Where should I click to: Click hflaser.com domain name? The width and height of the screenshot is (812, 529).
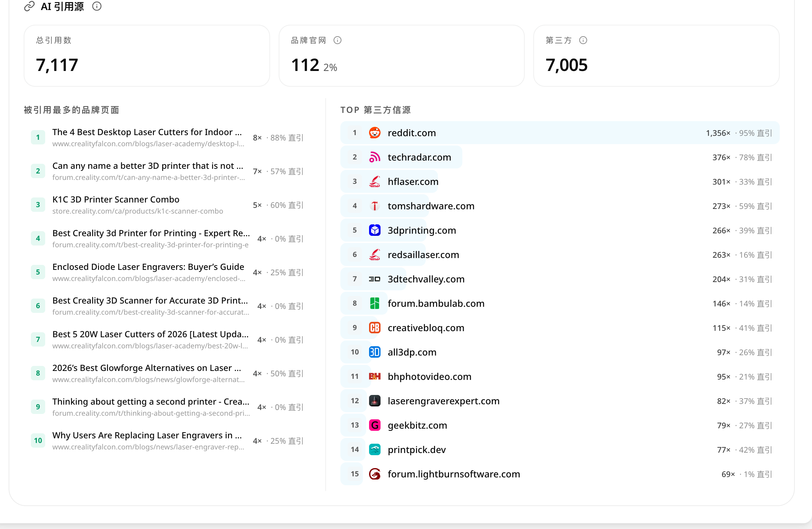(413, 182)
